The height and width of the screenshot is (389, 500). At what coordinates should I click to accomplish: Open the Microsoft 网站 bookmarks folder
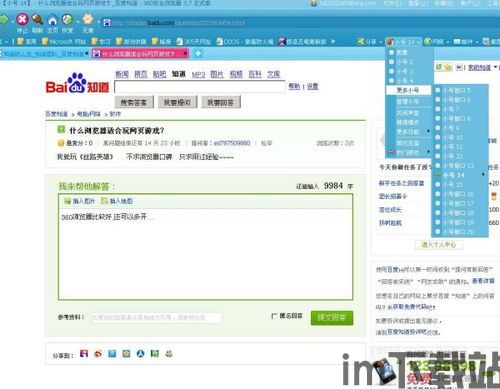tap(64, 42)
